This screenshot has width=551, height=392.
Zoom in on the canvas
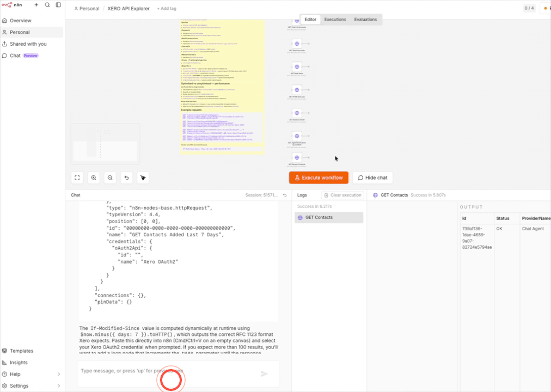[x=94, y=177]
